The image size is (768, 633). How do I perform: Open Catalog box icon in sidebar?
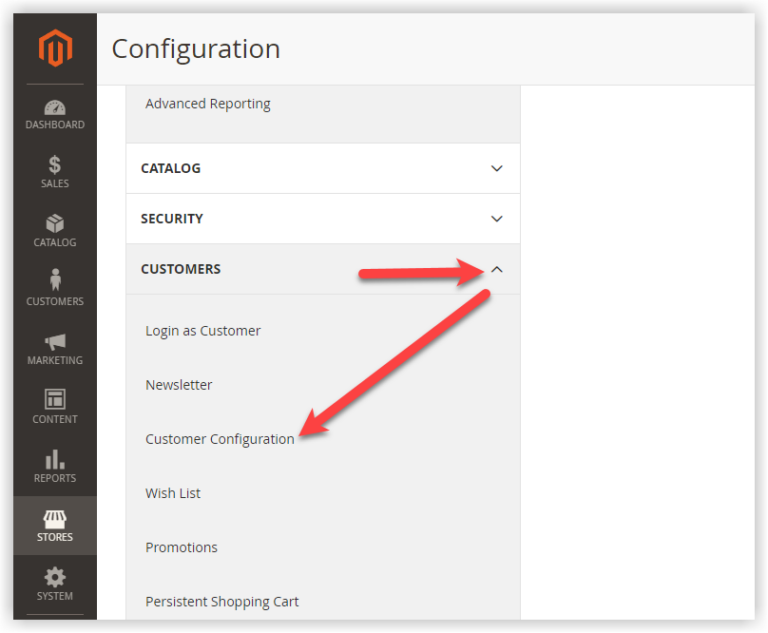[x=55, y=224]
